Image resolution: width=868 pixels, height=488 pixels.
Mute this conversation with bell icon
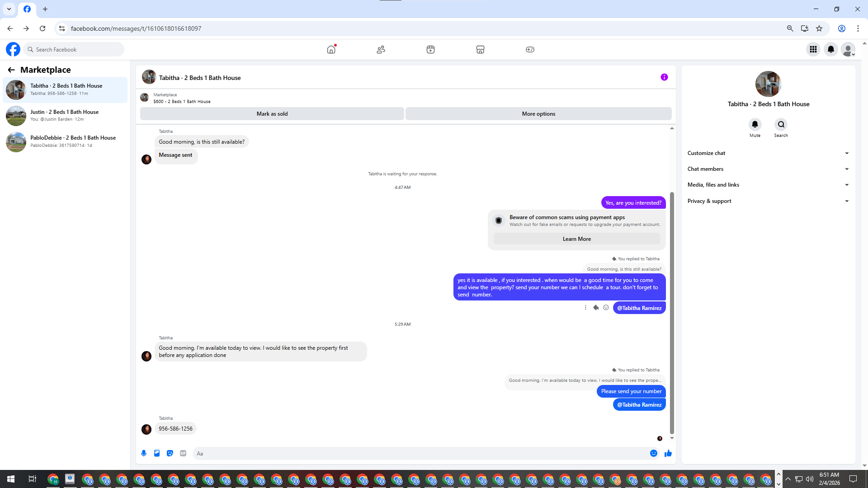tap(755, 124)
